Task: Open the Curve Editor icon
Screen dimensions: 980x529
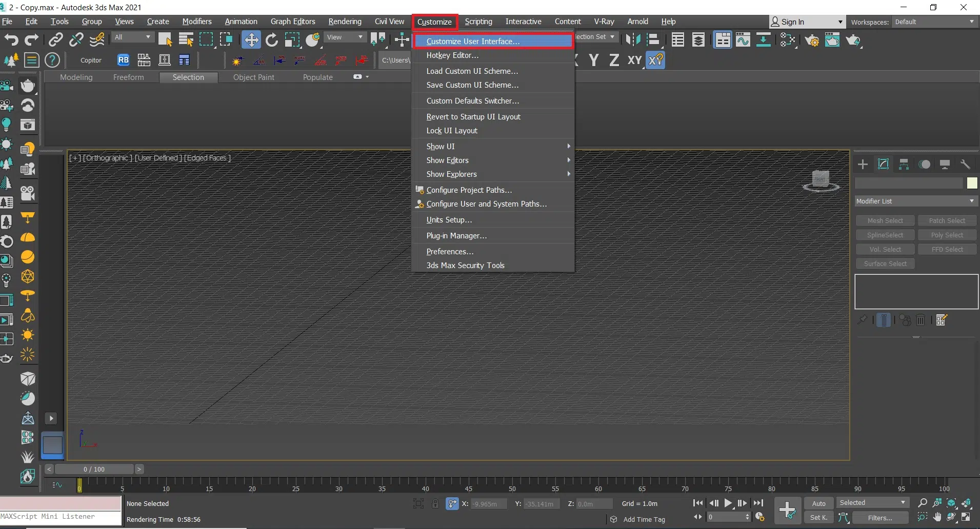Action: point(743,40)
